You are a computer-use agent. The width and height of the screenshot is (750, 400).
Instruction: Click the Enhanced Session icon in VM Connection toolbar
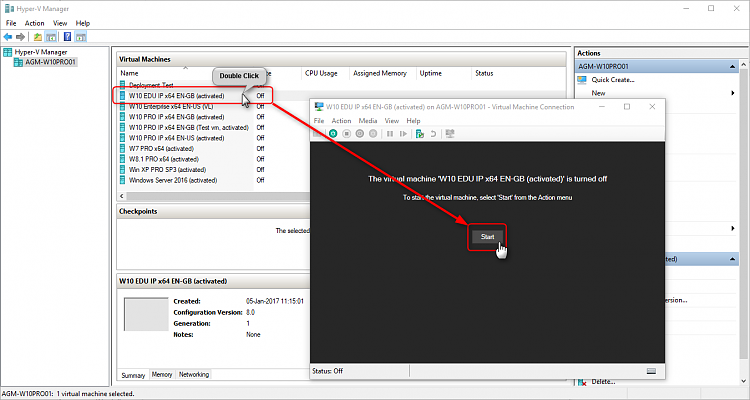[449, 134]
